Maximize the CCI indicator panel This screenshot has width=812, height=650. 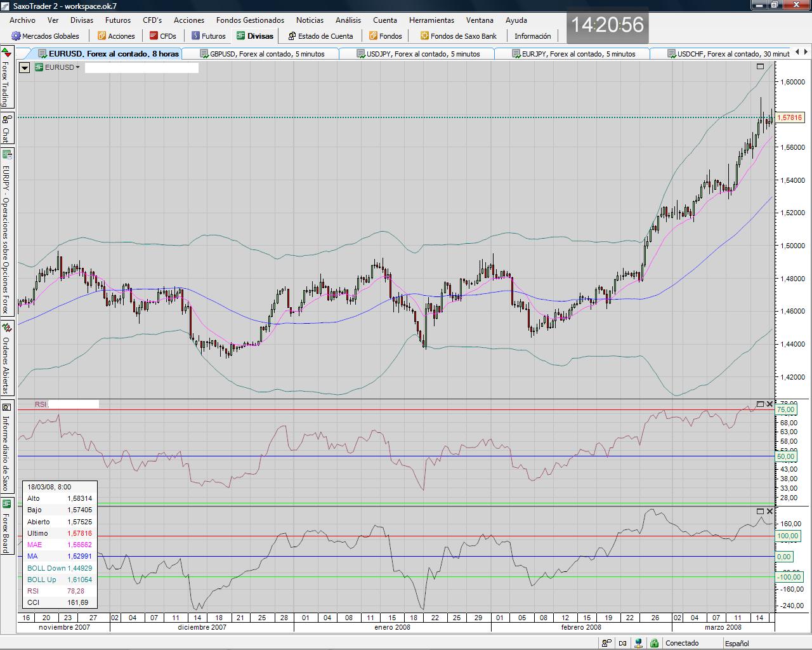coord(760,511)
